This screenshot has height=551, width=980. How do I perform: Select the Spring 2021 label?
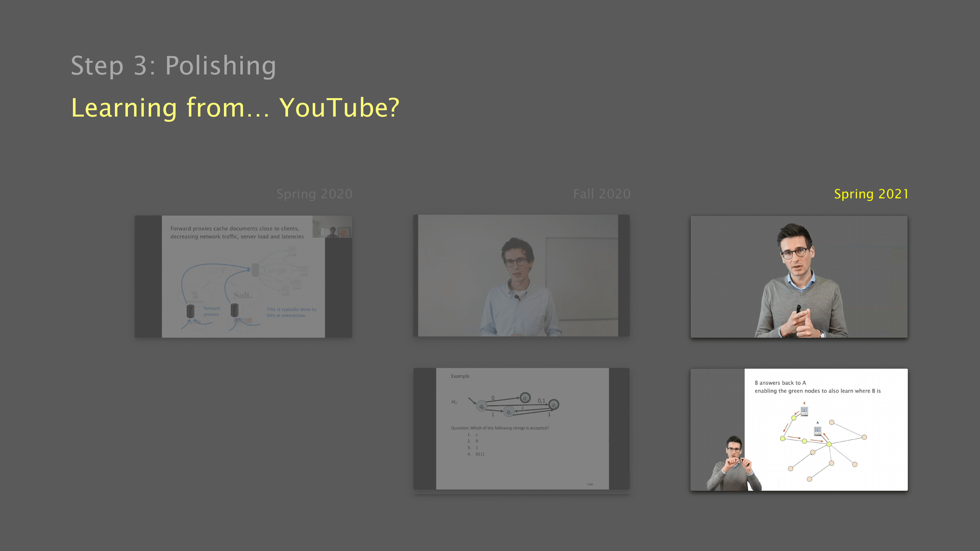tap(871, 194)
